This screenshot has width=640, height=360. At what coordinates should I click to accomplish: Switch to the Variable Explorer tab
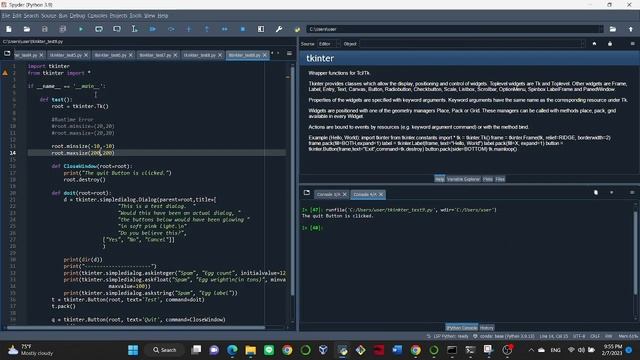(x=463, y=179)
